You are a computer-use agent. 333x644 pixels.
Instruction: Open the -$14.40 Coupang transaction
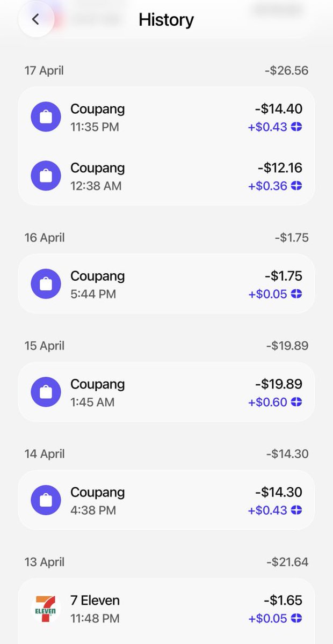coord(166,117)
